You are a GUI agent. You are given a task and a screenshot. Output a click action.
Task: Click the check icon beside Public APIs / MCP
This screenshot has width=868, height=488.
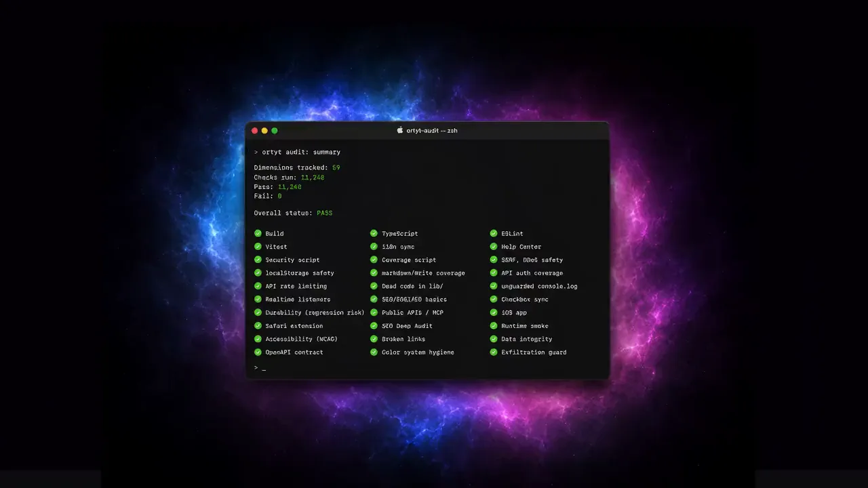(374, 312)
